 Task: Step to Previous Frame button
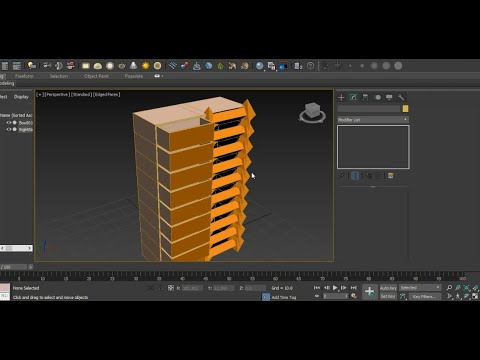326,288
